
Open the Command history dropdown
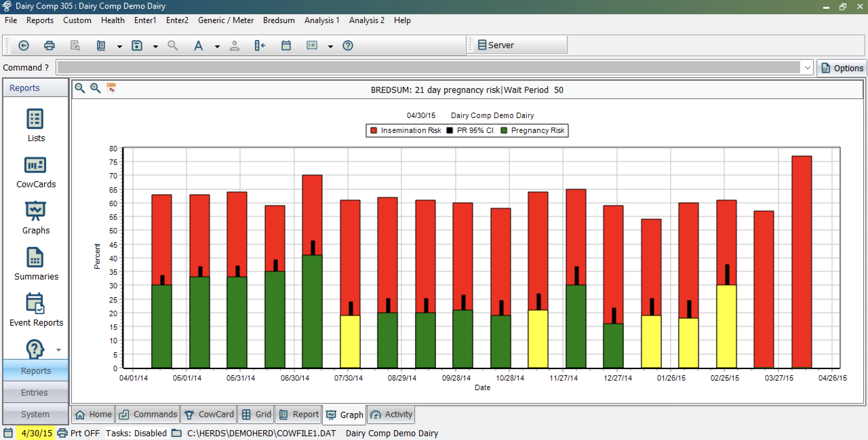pyautogui.click(x=807, y=68)
